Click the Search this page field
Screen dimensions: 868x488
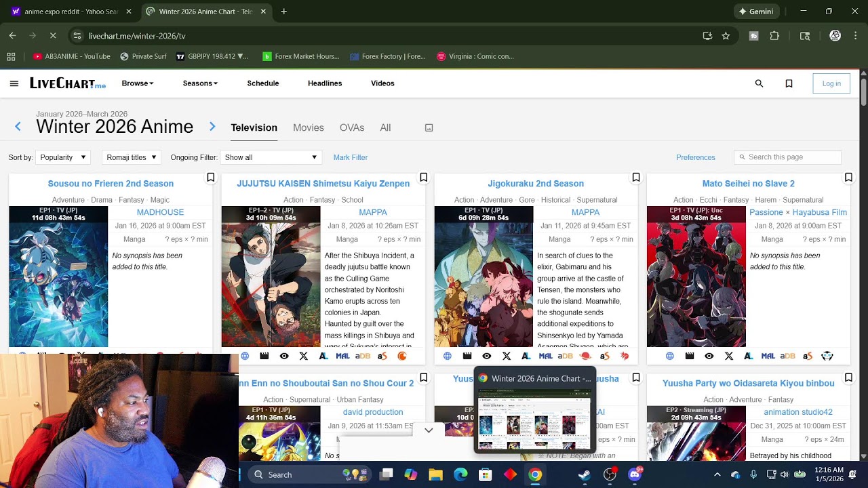click(x=788, y=157)
